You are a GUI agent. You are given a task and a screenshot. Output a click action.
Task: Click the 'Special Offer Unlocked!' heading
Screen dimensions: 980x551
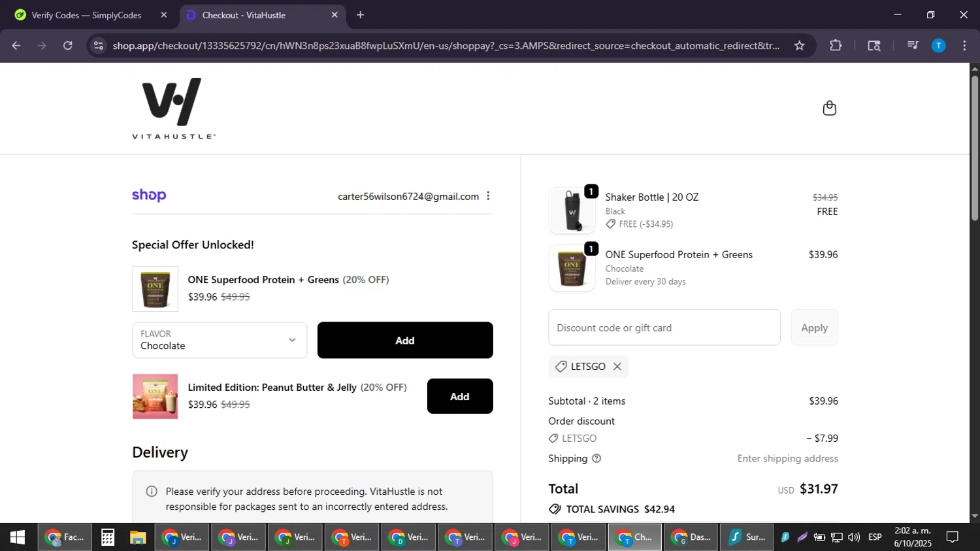click(193, 245)
